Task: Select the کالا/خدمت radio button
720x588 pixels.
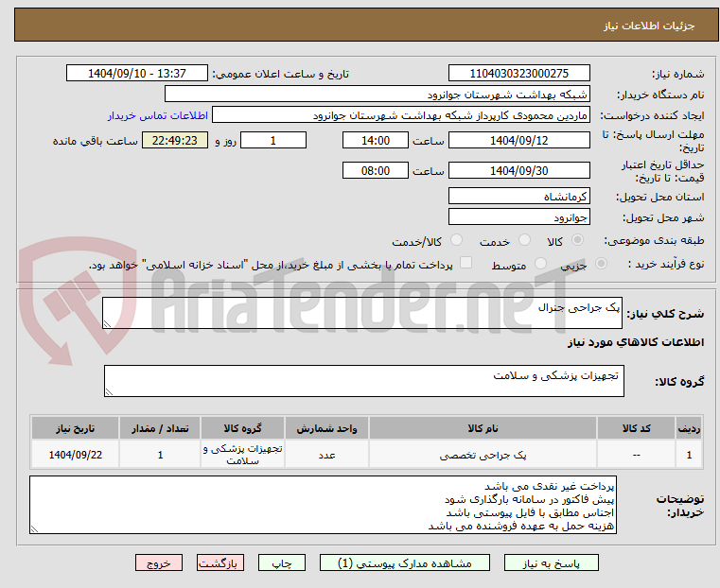Action: coord(456,240)
